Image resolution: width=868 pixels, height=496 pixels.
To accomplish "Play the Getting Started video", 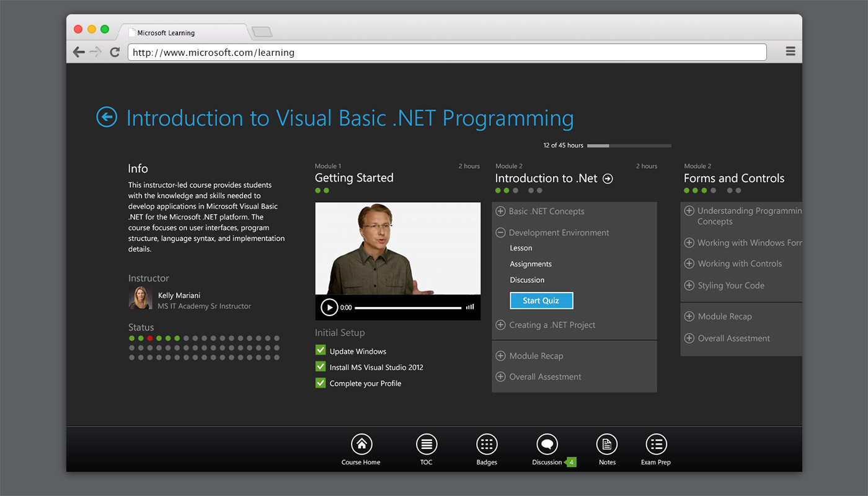I will coord(329,307).
